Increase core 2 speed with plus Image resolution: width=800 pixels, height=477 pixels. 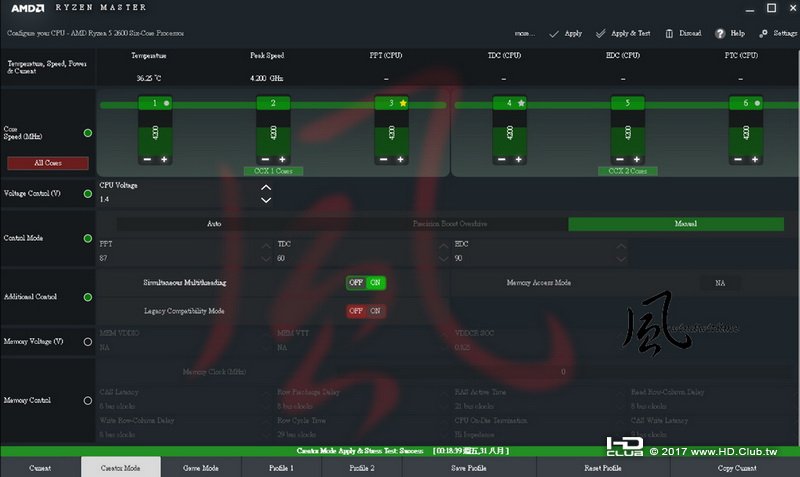pyautogui.click(x=282, y=160)
